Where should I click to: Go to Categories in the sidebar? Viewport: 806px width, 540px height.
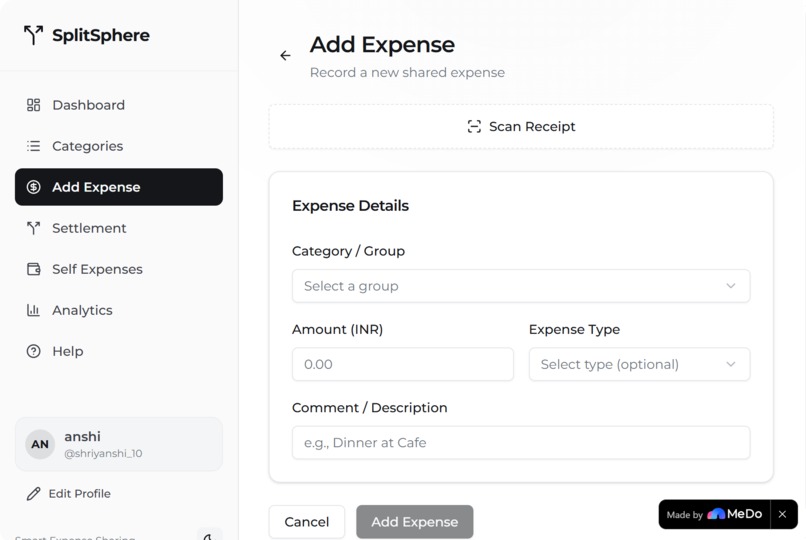coord(119,146)
